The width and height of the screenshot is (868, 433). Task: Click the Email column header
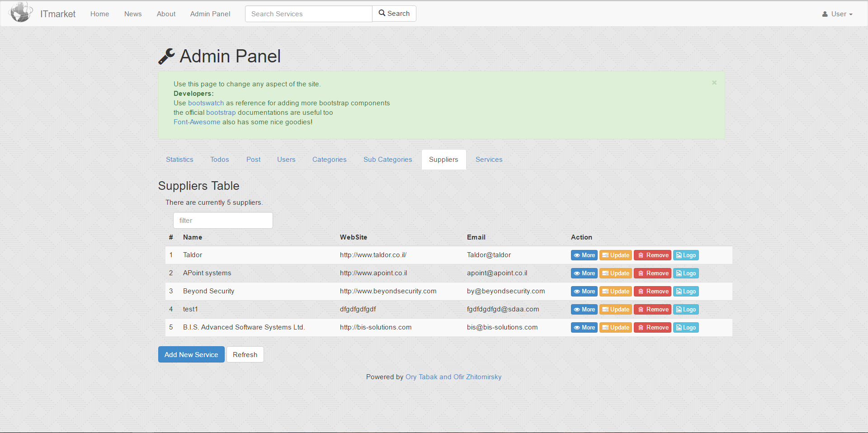(x=476, y=237)
